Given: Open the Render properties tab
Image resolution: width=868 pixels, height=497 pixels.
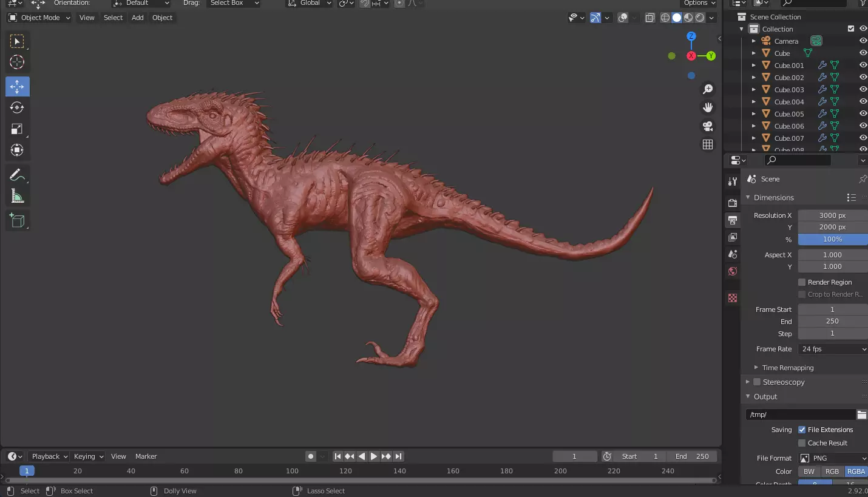Looking at the screenshot, I should [x=733, y=203].
